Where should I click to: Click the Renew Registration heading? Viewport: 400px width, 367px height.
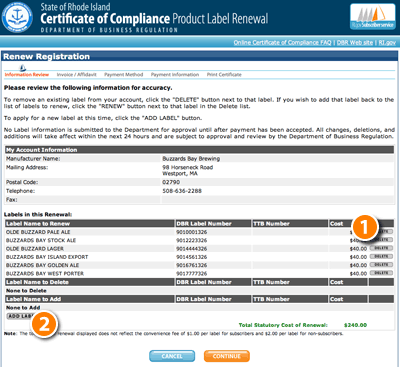tap(46, 56)
